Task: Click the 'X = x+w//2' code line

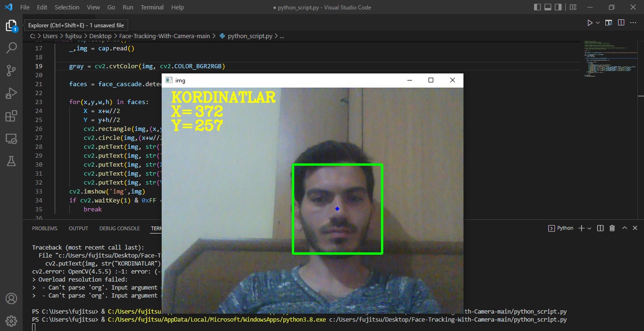Action: [x=102, y=111]
